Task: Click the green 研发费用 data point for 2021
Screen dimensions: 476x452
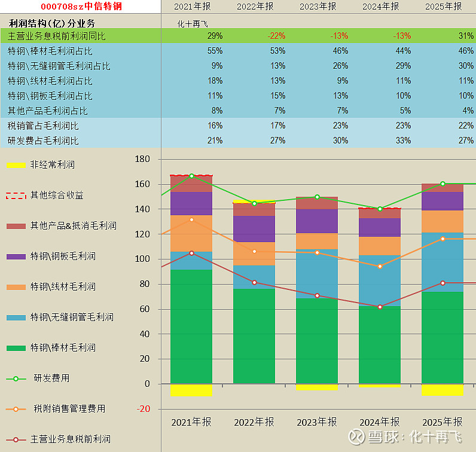Action: [x=191, y=176]
